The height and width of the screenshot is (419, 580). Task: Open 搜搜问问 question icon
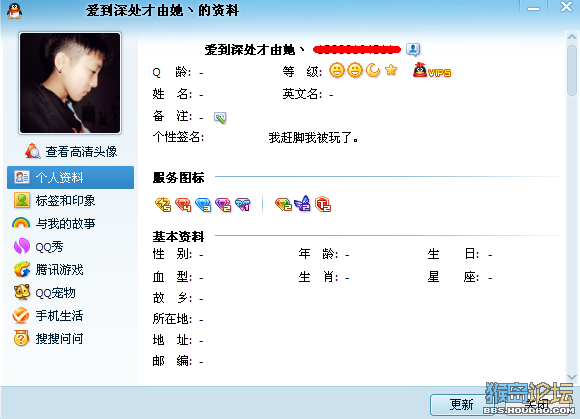(x=21, y=338)
